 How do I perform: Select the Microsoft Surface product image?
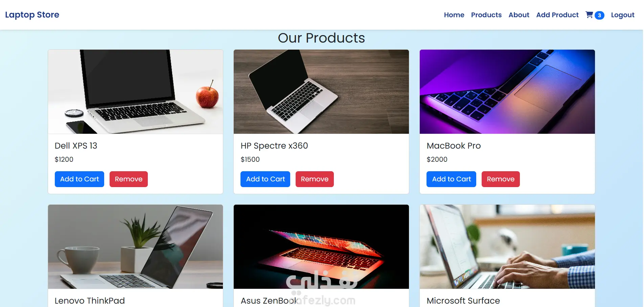point(507,247)
